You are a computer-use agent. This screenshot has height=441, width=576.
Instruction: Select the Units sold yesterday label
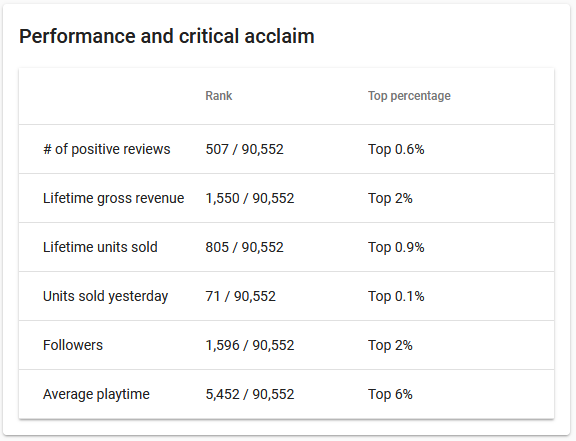(x=105, y=296)
